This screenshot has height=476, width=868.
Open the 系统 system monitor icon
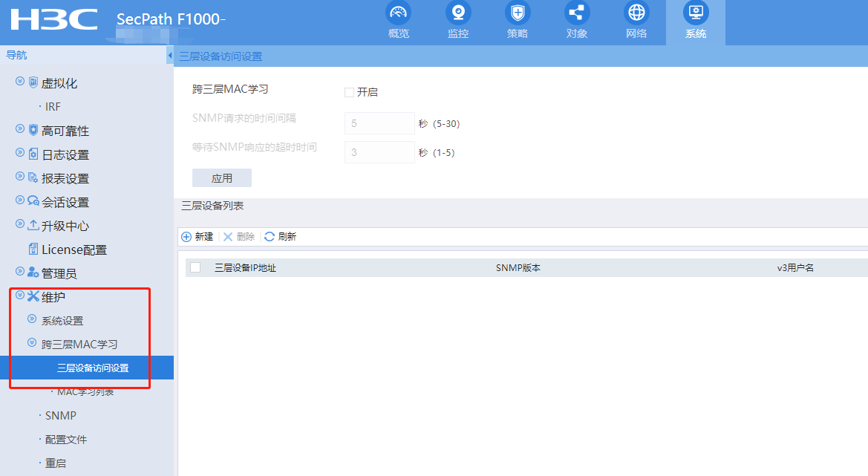[696, 12]
